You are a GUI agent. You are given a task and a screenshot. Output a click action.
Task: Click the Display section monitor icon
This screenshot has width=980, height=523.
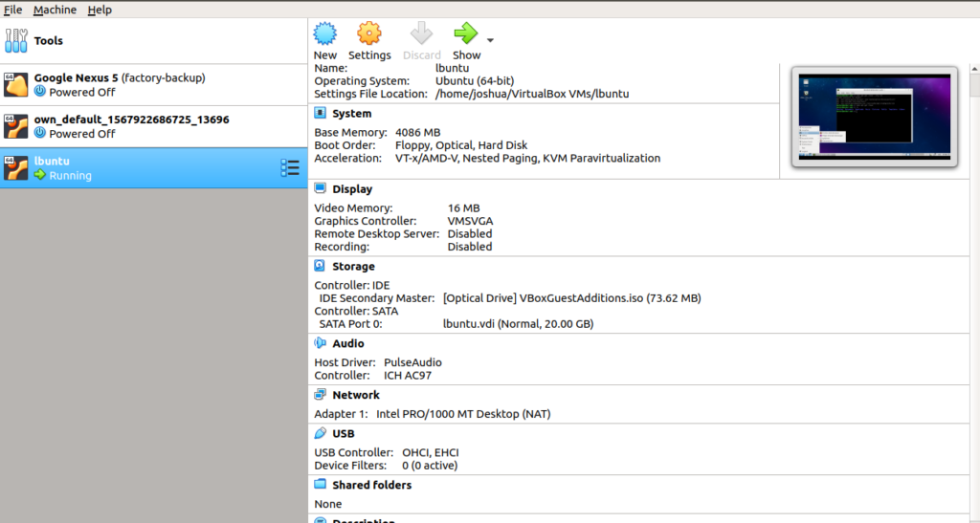[x=320, y=188]
